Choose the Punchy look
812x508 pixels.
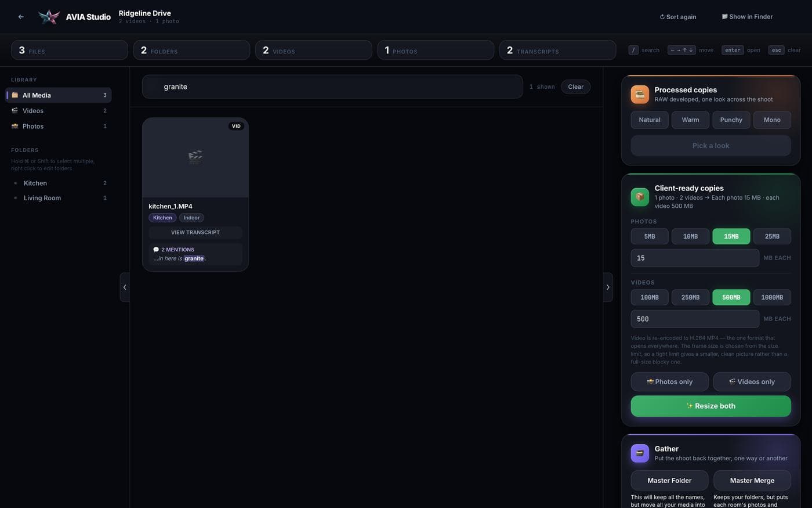731,120
